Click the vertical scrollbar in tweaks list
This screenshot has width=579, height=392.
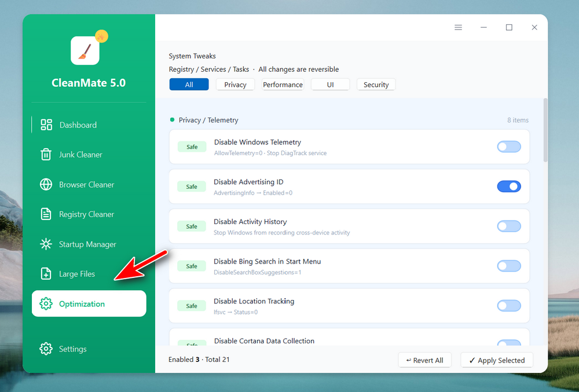pos(545,130)
